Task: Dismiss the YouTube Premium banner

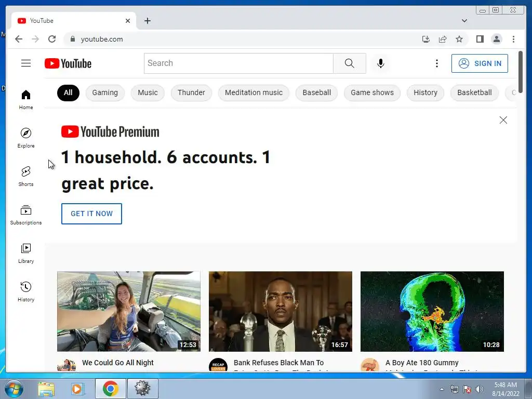Action: (x=503, y=120)
